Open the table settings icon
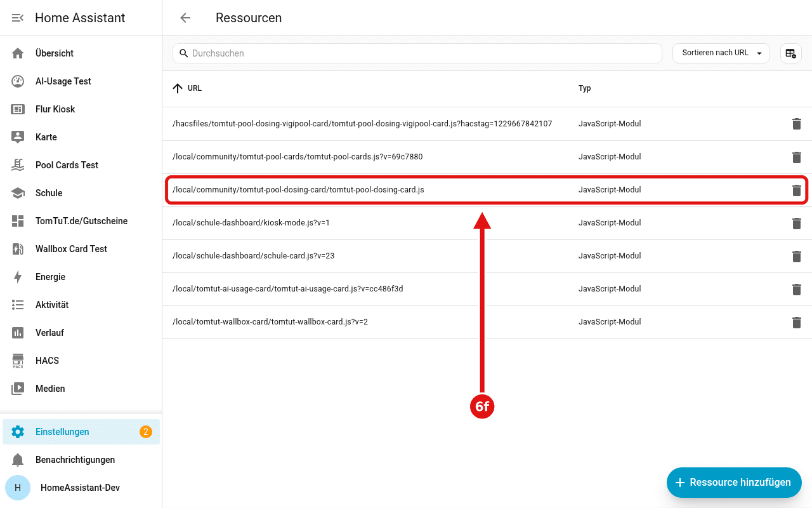812x508 pixels. (x=790, y=53)
